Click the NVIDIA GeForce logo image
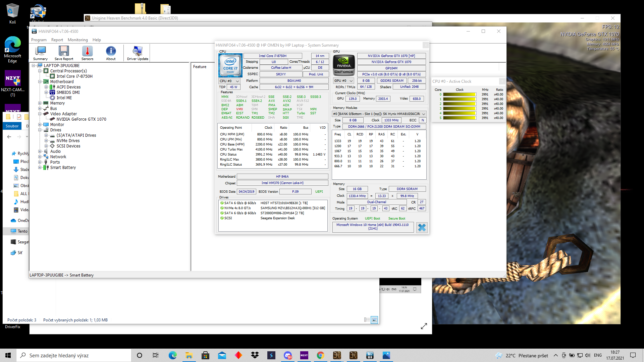Image resolution: width=644 pixels, height=362 pixels. (344, 65)
